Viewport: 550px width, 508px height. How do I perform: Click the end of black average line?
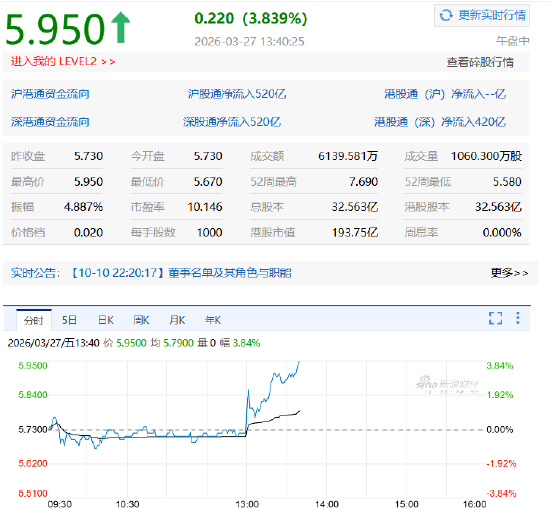[x=299, y=411]
